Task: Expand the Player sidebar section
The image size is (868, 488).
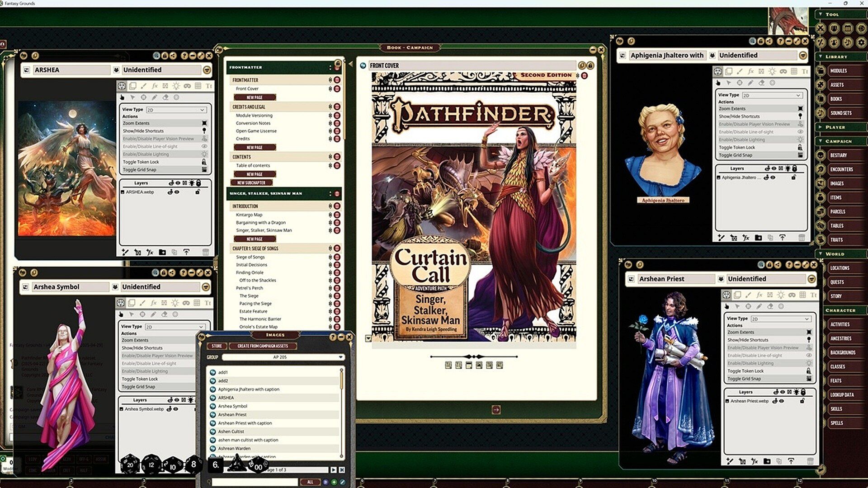Action: (835, 127)
